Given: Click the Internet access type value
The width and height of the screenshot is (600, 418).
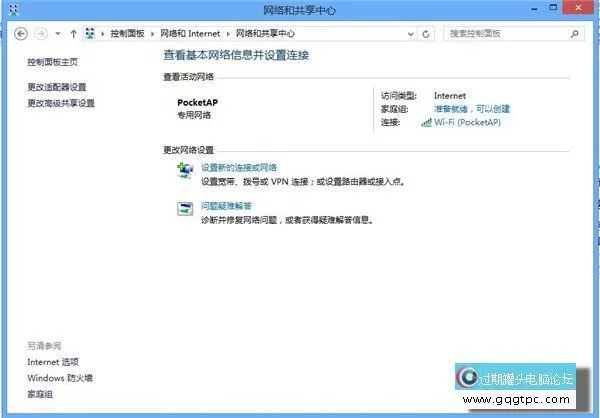Looking at the screenshot, I should (x=450, y=96).
